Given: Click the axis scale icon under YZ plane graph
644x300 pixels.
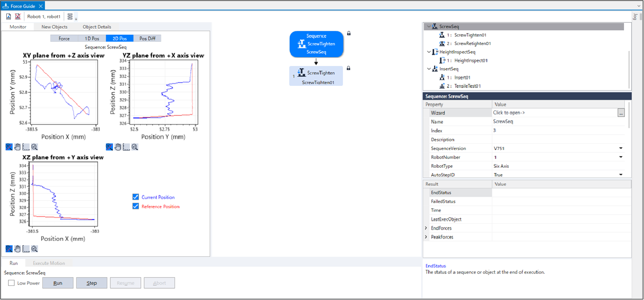Looking at the screenshot, I should coord(126,147).
